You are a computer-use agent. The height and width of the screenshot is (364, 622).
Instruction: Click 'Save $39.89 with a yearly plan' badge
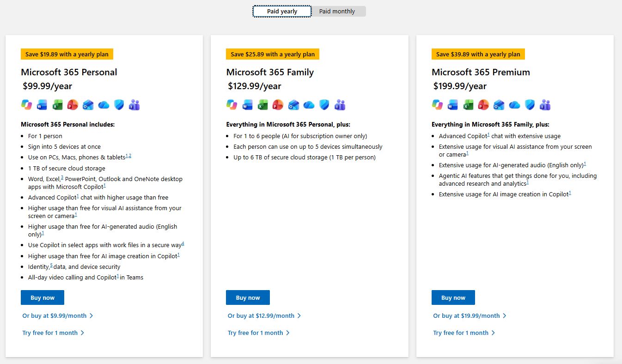click(478, 54)
